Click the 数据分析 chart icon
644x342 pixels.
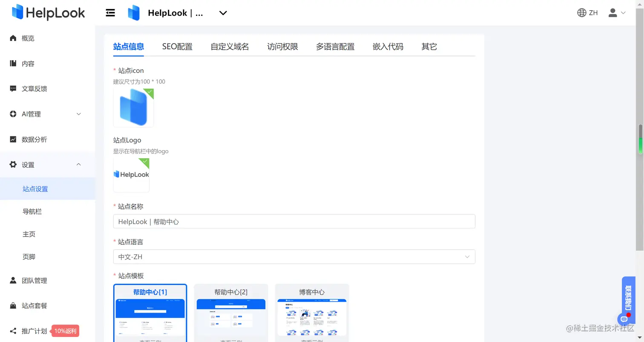13,139
